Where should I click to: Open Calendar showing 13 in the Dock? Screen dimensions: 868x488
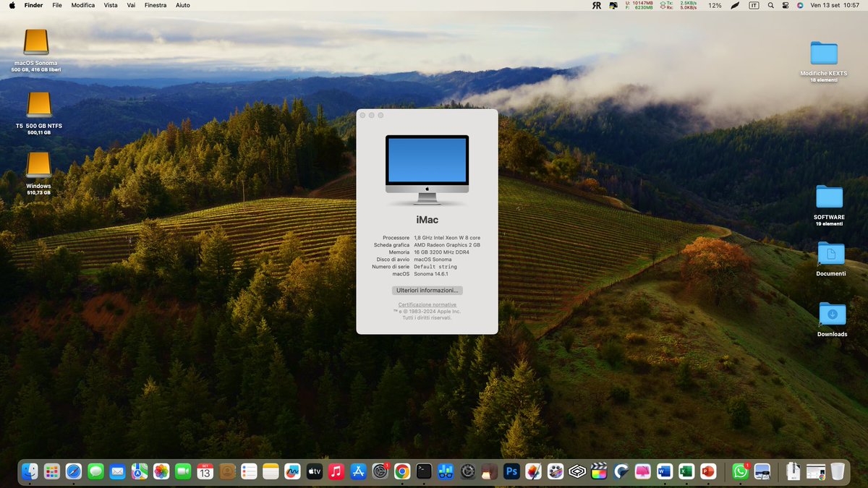[205, 471]
